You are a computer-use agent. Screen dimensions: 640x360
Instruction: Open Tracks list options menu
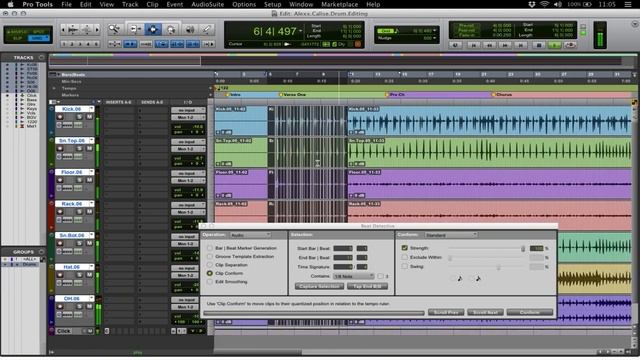point(41,58)
